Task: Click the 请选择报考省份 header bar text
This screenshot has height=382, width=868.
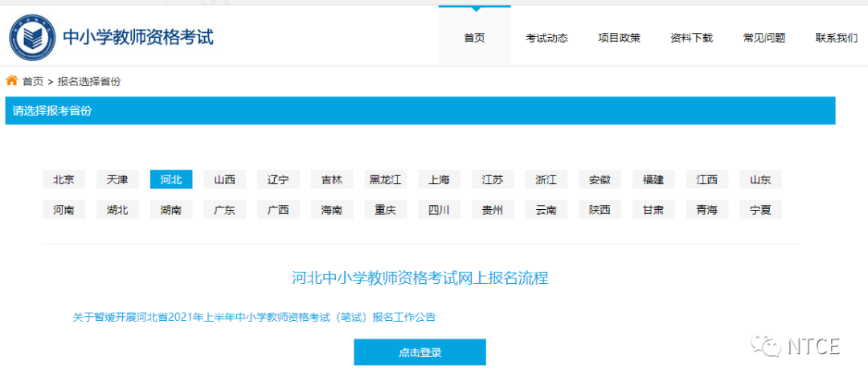Action: pos(52,111)
